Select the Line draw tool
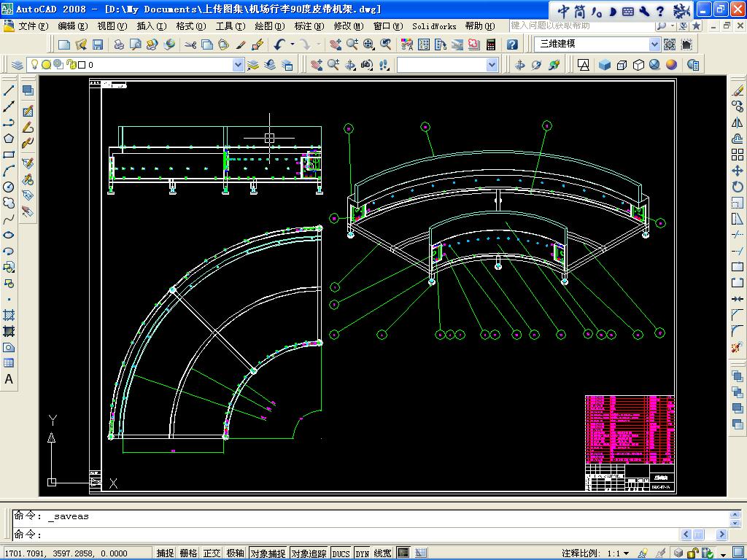 9,90
